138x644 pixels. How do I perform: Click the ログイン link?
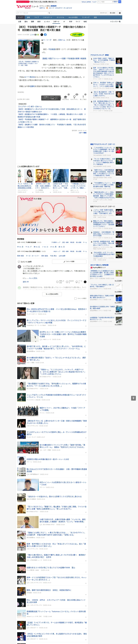click(42, 8)
